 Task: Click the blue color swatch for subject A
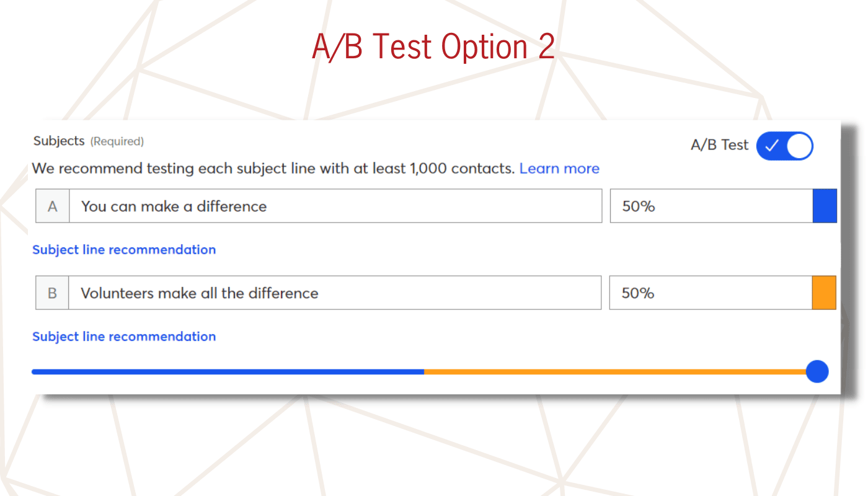coord(825,206)
